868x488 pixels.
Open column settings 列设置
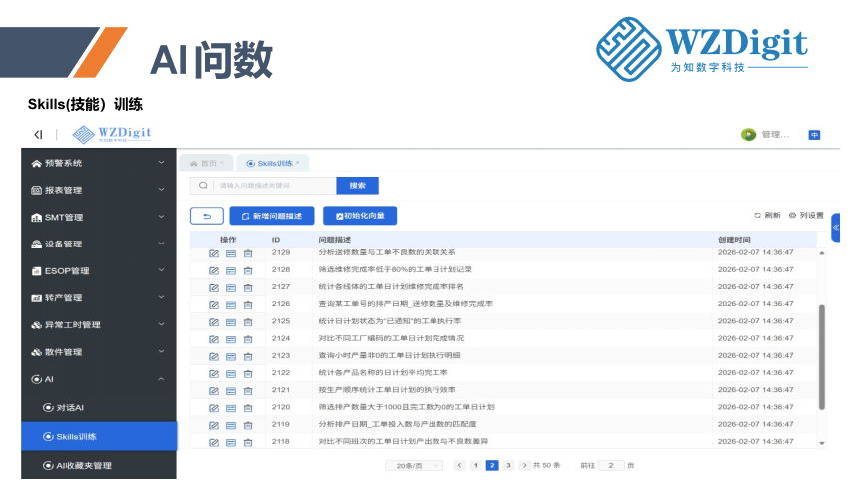[806, 216]
